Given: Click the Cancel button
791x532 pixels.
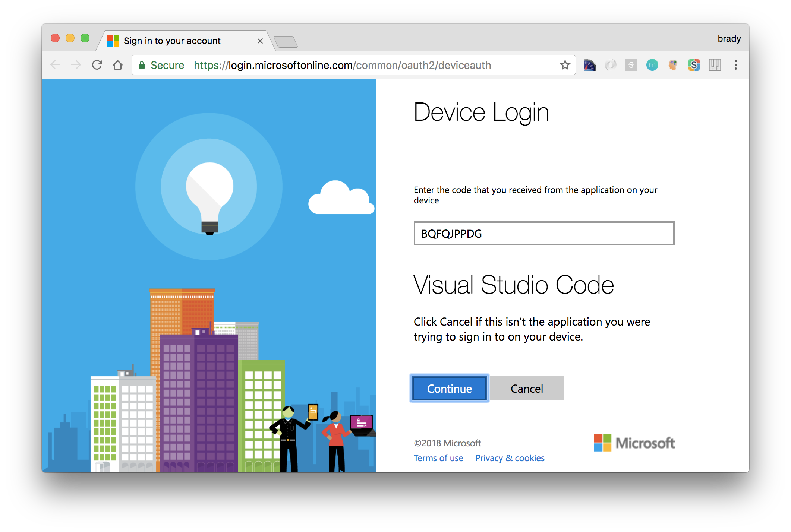Looking at the screenshot, I should (x=527, y=389).
